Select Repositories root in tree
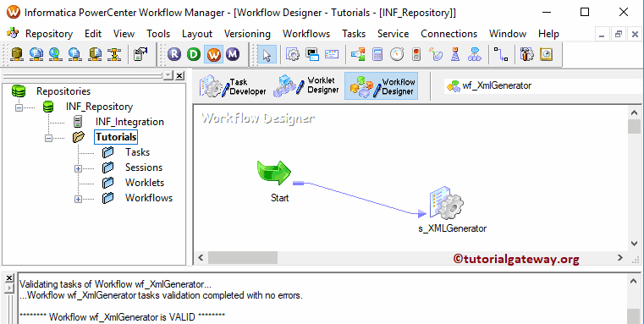The image size is (644, 324). (x=63, y=91)
